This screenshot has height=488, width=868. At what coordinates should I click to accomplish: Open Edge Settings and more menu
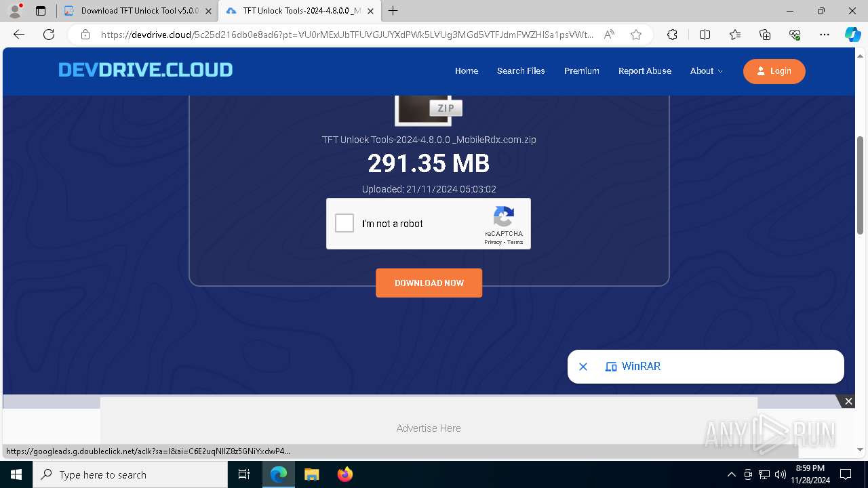[825, 35]
